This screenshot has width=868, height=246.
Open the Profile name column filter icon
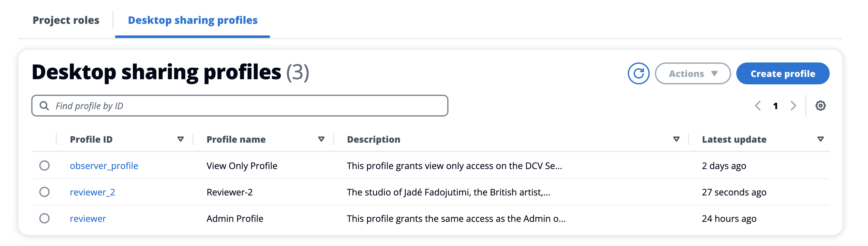[321, 139]
